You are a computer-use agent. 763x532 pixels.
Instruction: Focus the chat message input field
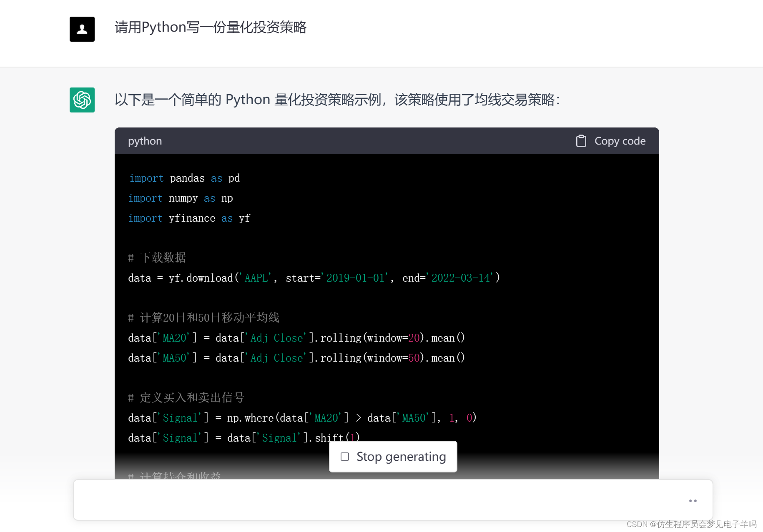tap(393, 500)
